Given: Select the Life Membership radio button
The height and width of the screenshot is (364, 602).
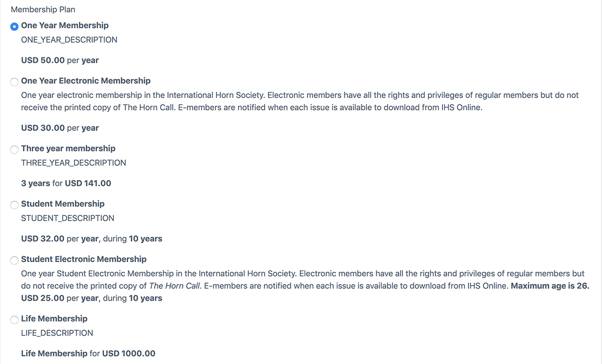Looking at the screenshot, I should pos(14,319).
